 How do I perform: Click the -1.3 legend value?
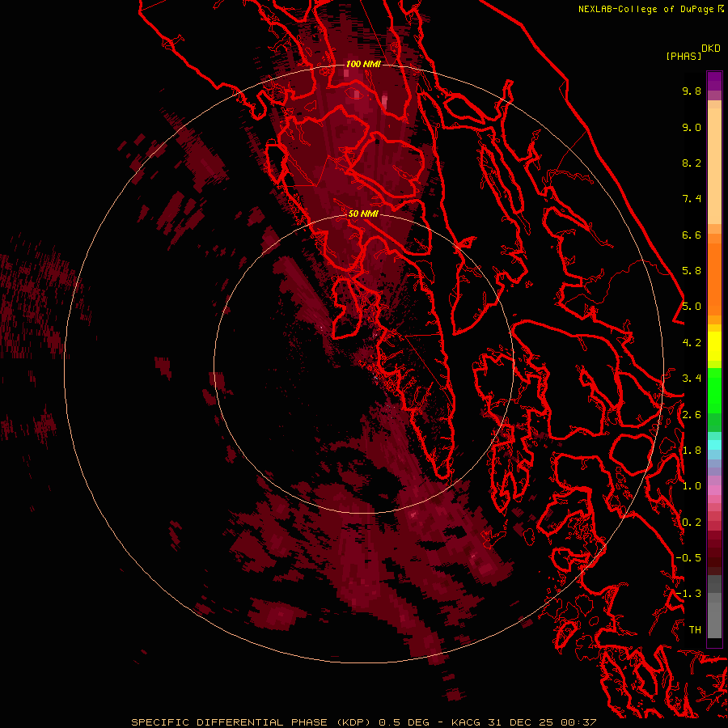pos(688,594)
